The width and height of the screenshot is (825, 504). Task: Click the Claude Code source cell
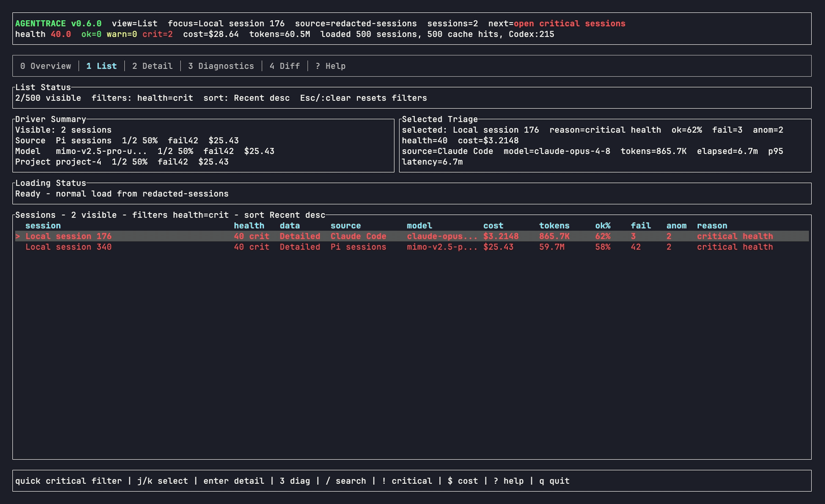[x=358, y=236]
